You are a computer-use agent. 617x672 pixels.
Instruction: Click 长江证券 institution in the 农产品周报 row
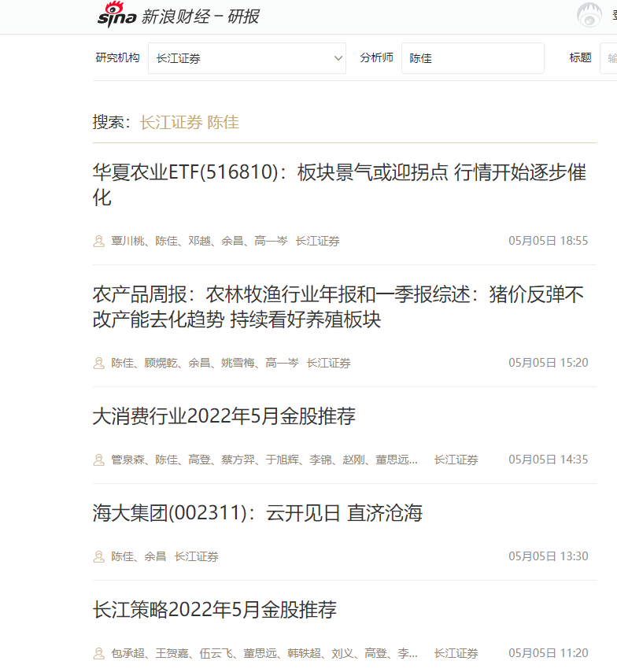coord(328,364)
